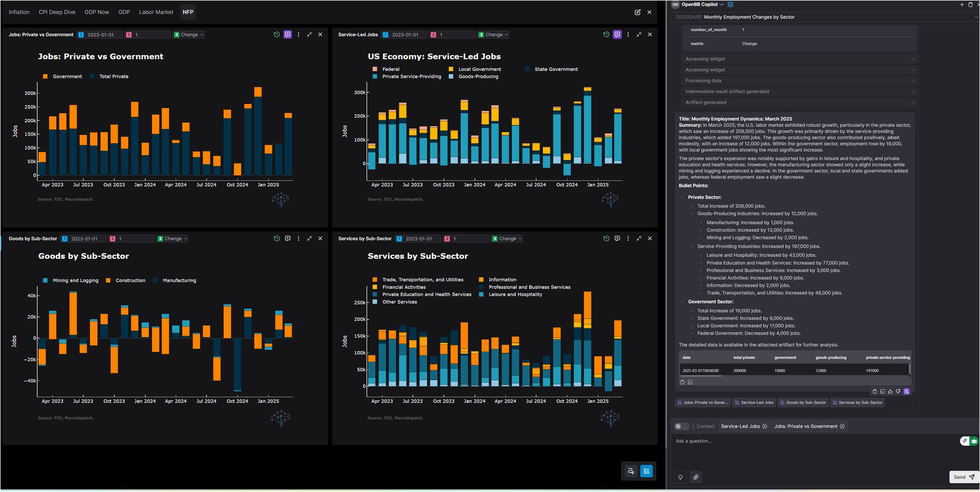Click the Service-Led Jobs citation chip below response

coord(754,403)
